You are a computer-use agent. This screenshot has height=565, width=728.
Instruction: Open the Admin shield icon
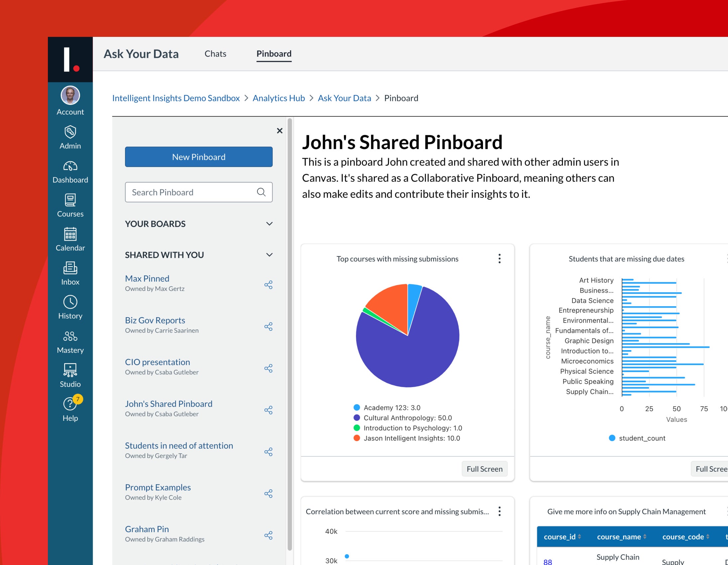pyautogui.click(x=70, y=132)
